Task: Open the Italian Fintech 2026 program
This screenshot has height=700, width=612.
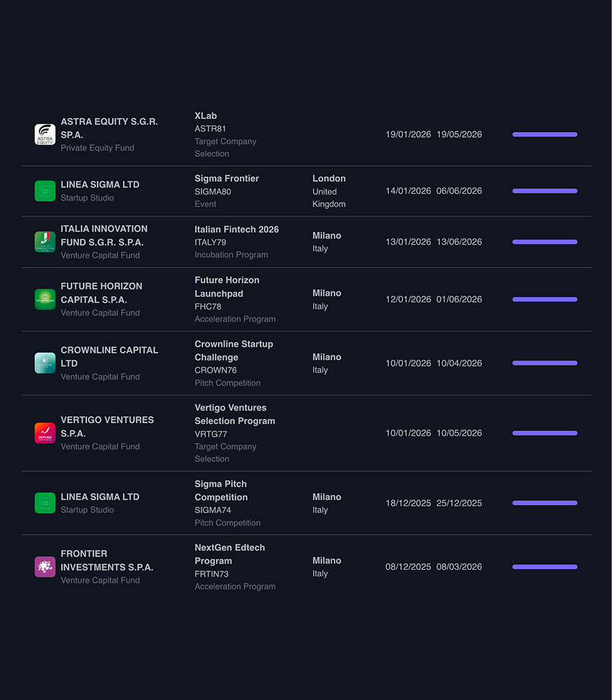Action: pos(236,230)
